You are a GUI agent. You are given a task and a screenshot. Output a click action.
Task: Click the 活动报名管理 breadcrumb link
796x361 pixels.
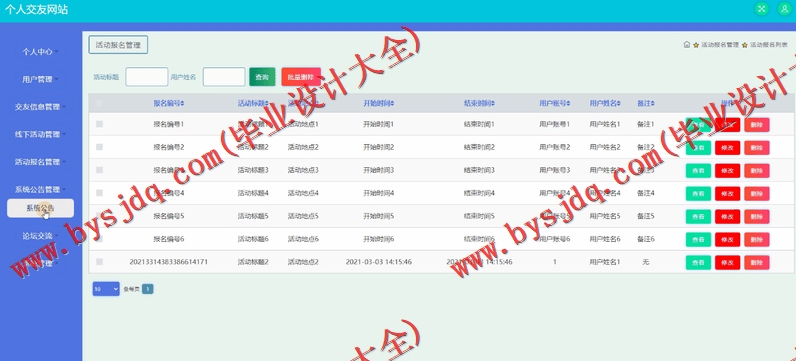point(720,45)
